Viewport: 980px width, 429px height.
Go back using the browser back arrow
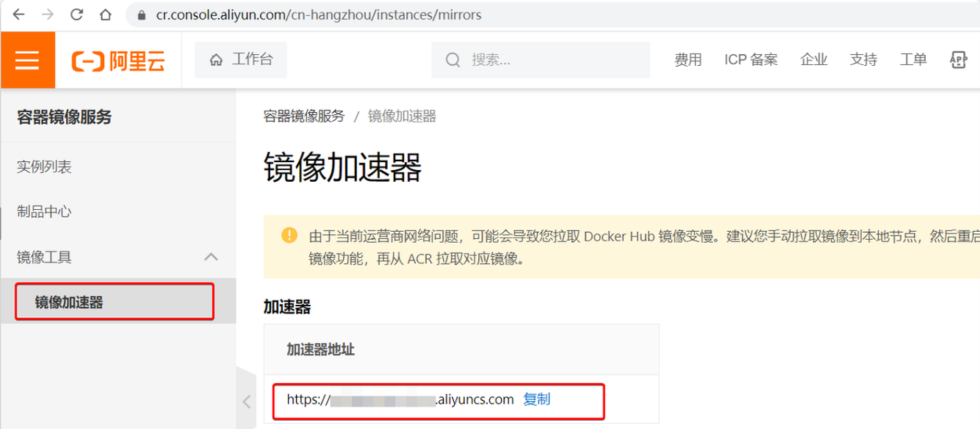click(x=19, y=15)
